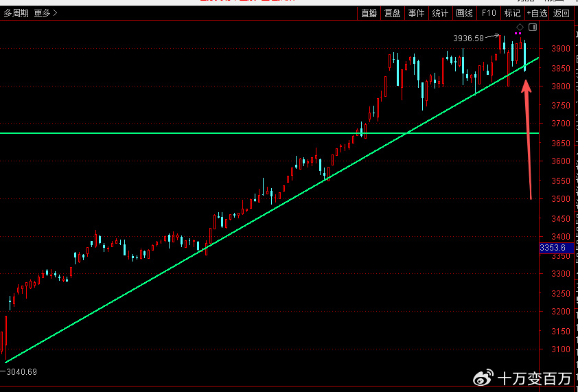Toggle the side panel layout icon

(x=533, y=27)
